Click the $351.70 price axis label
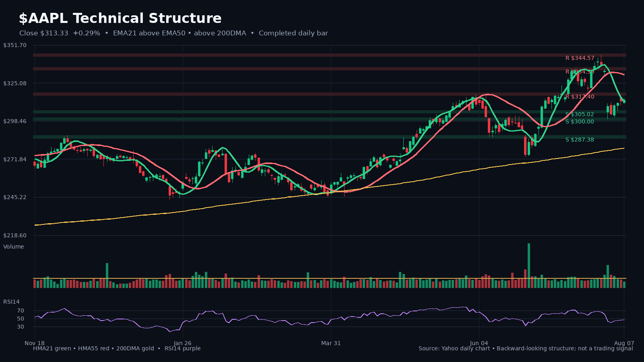 pos(15,45)
